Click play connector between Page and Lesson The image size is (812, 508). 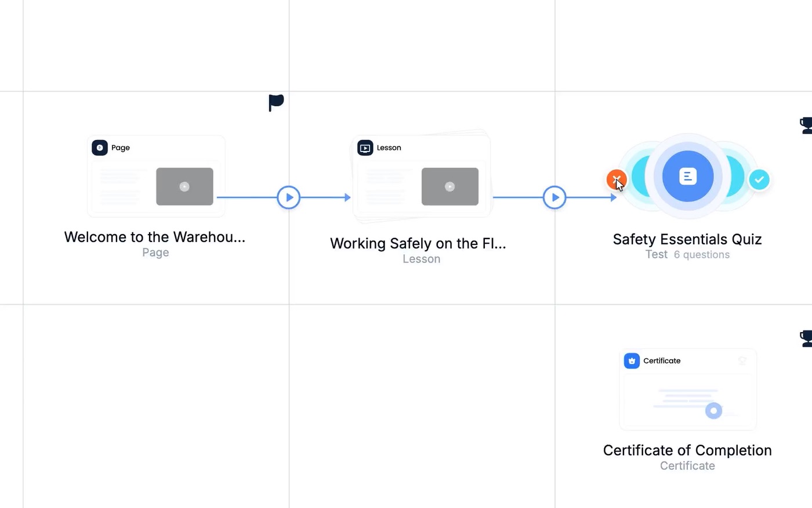pyautogui.click(x=289, y=197)
